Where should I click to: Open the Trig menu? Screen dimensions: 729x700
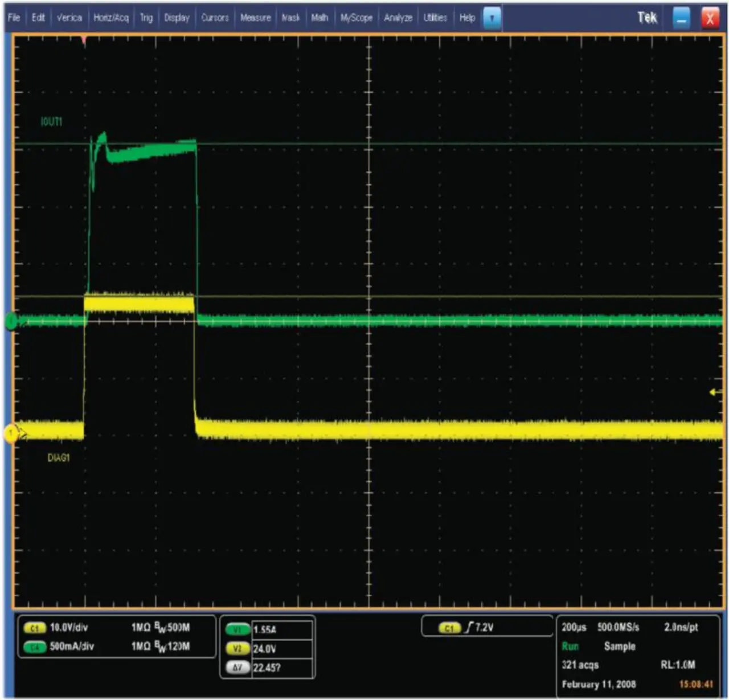click(146, 18)
